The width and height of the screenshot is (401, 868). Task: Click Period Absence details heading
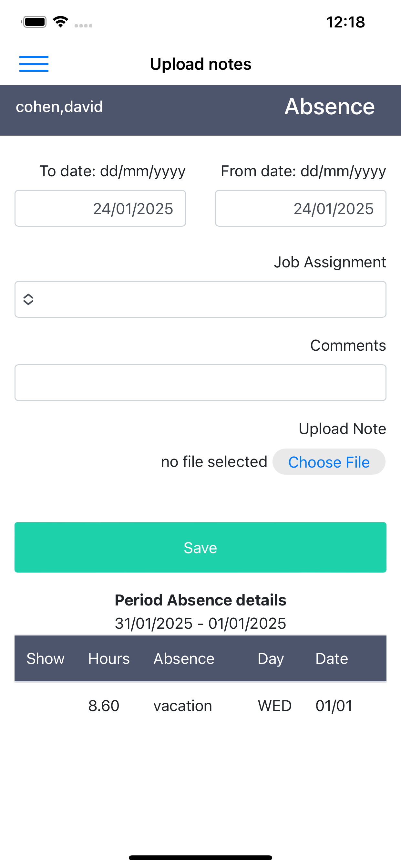pyautogui.click(x=200, y=600)
